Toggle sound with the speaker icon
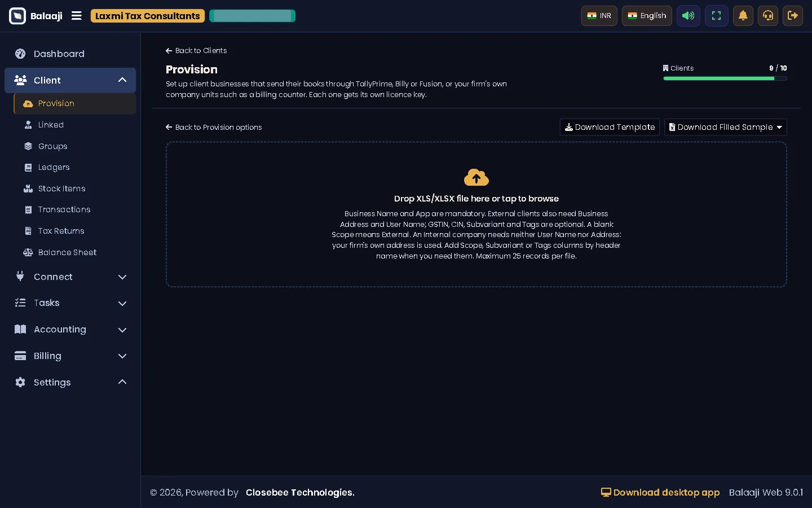The width and height of the screenshot is (812, 508). pyautogui.click(x=689, y=16)
